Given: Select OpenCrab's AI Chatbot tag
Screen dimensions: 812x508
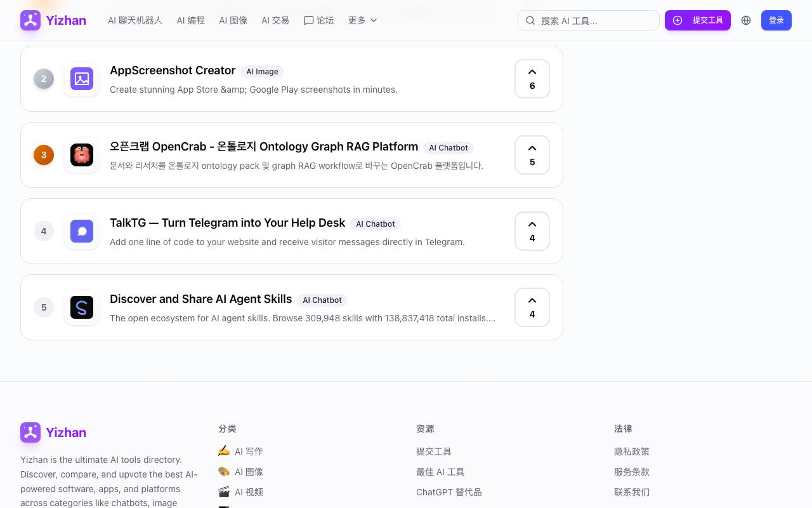Looking at the screenshot, I should click(449, 148).
